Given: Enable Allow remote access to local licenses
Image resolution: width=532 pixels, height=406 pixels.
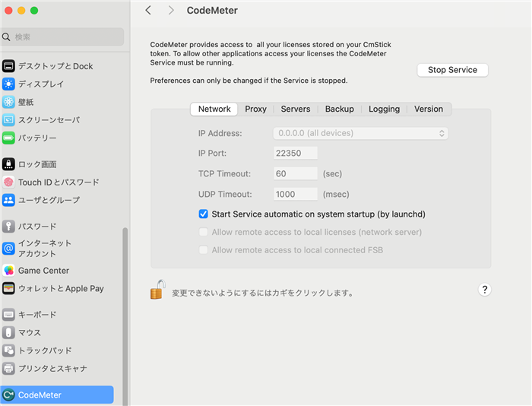Looking at the screenshot, I should click(x=203, y=232).
